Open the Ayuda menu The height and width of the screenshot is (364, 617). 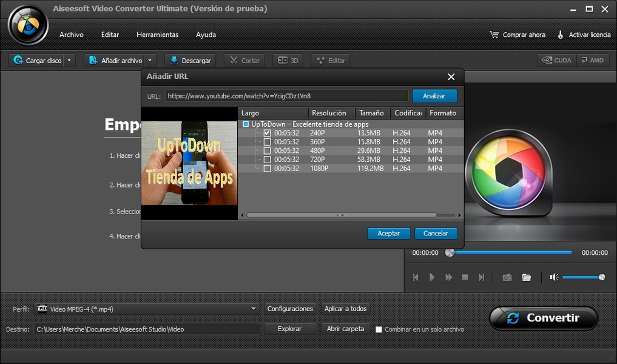206,35
